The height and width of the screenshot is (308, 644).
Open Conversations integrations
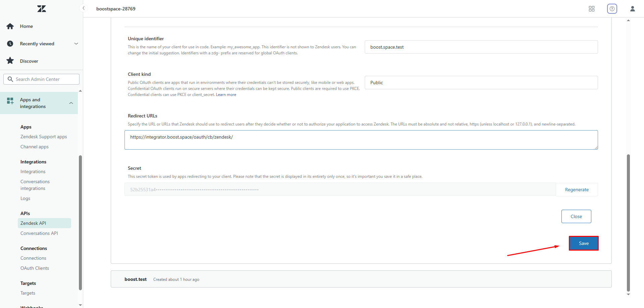coord(35,185)
